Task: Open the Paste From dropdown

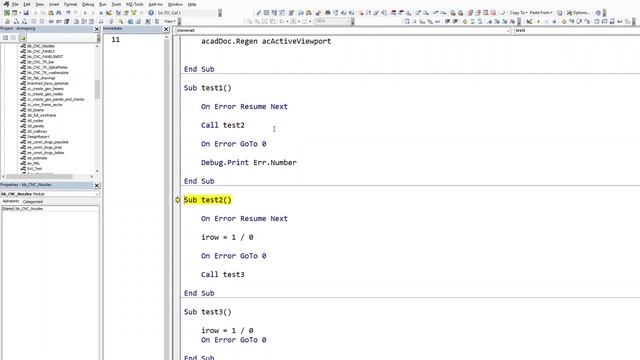Action: point(541,13)
